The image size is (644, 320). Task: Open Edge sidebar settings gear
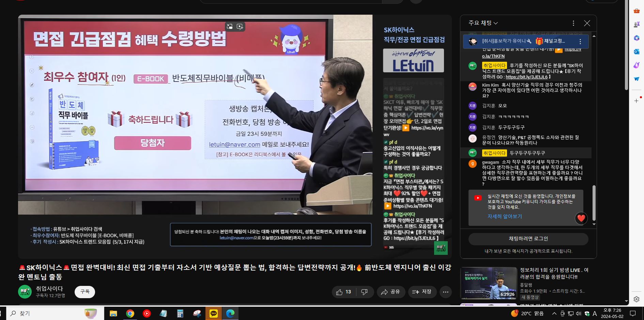point(637,299)
